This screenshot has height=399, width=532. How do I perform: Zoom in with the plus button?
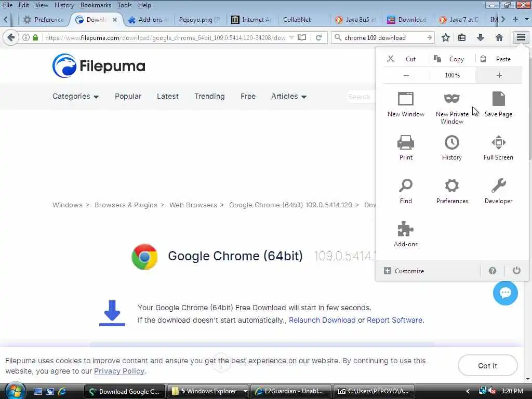click(499, 75)
